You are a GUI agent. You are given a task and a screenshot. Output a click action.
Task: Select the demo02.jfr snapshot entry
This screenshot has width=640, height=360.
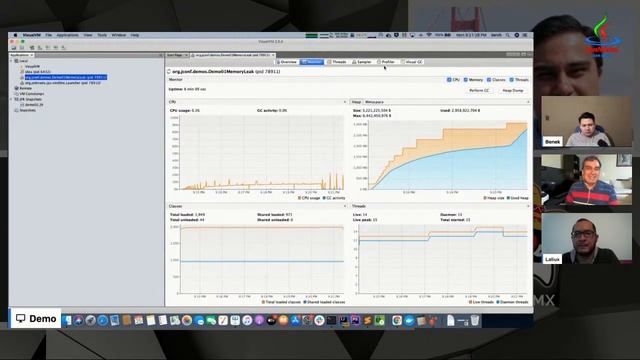pyautogui.click(x=34, y=105)
